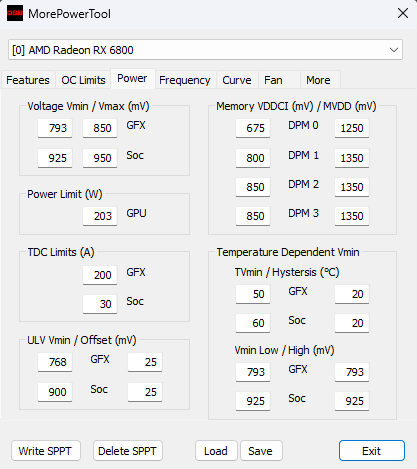Click the TDC Limits GFX field 200

pos(100,275)
